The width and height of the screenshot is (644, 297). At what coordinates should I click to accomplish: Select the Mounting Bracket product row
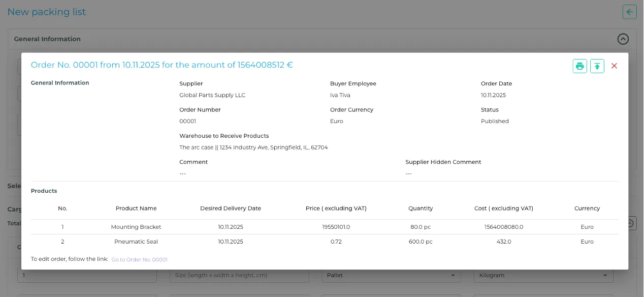[x=136, y=227]
